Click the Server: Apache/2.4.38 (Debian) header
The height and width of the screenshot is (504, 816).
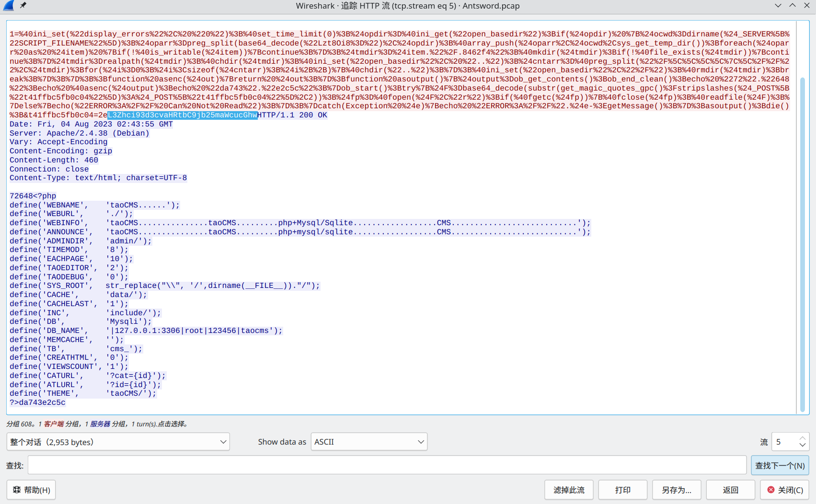pos(80,133)
